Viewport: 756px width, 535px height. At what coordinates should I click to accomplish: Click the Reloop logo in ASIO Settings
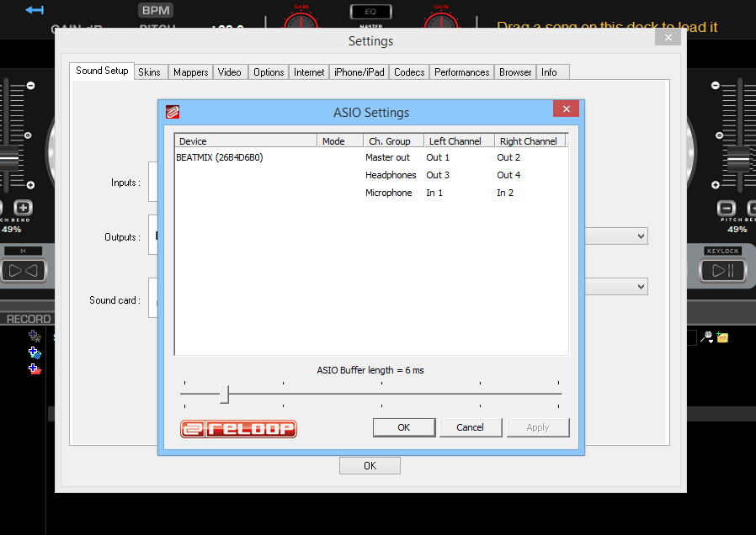point(238,429)
